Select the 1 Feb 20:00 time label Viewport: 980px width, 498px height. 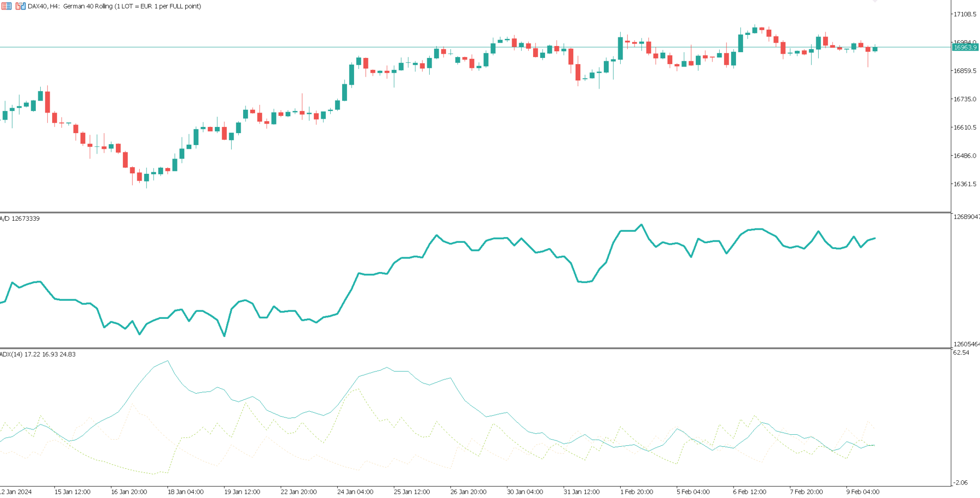[x=636, y=492]
